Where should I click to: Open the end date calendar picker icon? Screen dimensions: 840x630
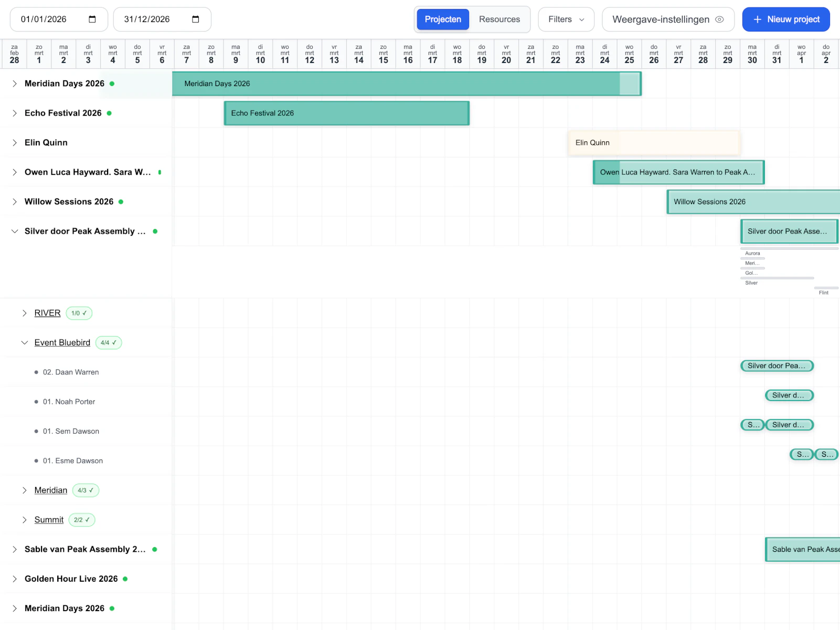[x=196, y=19]
